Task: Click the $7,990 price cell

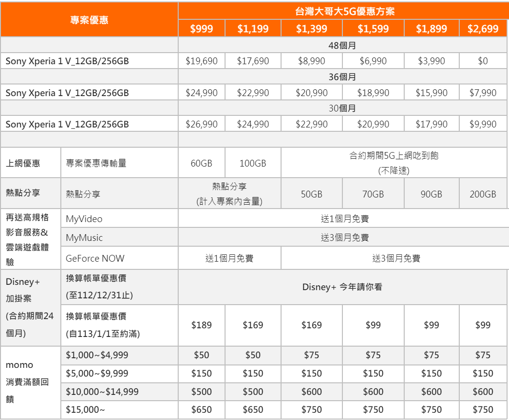Action: click(483, 93)
